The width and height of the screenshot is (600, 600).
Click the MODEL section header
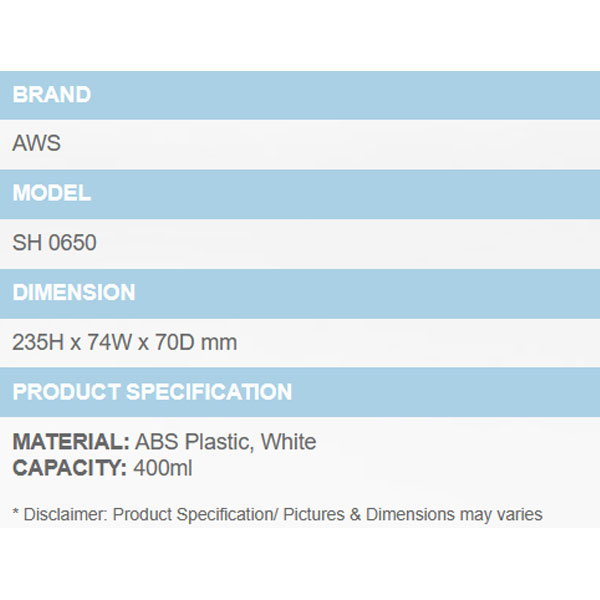click(52, 193)
